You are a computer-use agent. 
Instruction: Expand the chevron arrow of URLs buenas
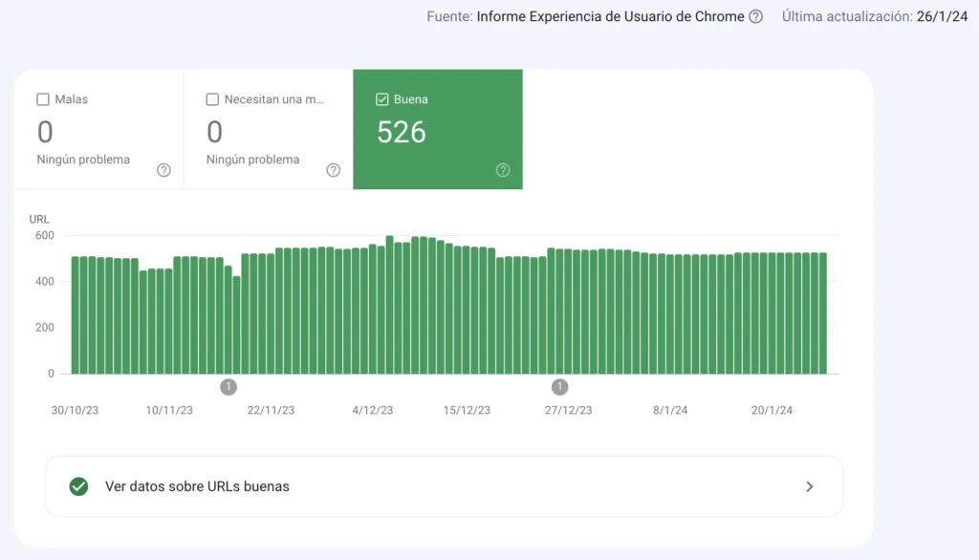tap(809, 486)
